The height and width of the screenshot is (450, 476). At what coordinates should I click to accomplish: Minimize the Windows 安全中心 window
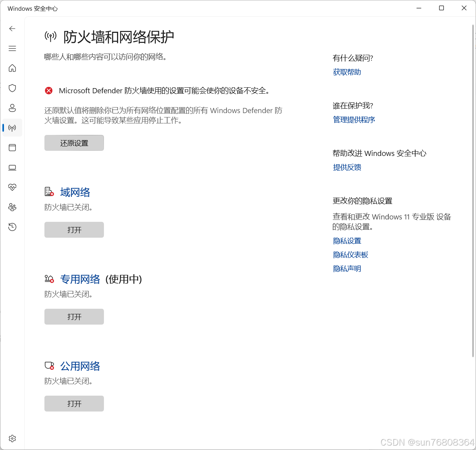tap(419, 8)
